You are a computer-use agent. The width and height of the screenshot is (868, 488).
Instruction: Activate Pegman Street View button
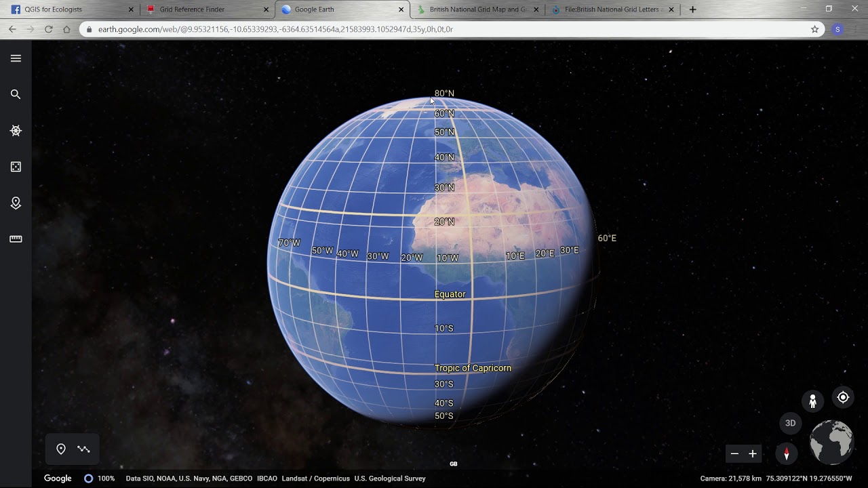click(x=812, y=401)
